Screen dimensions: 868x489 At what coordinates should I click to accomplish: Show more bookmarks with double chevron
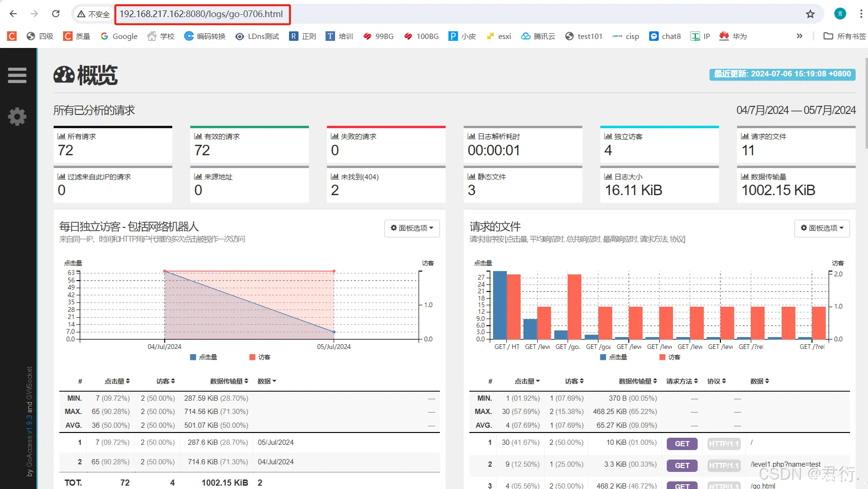pos(800,36)
